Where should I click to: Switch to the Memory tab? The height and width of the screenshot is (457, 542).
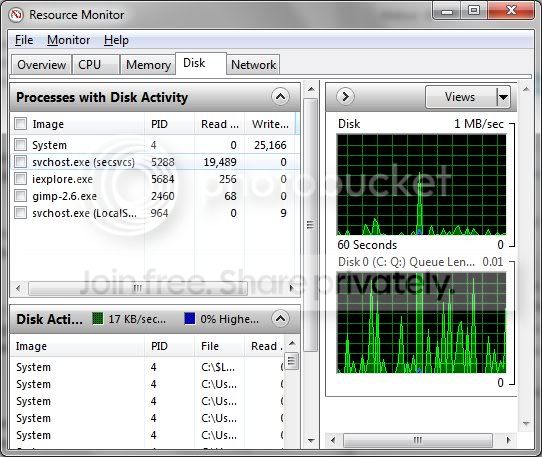[x=148, y=65]
